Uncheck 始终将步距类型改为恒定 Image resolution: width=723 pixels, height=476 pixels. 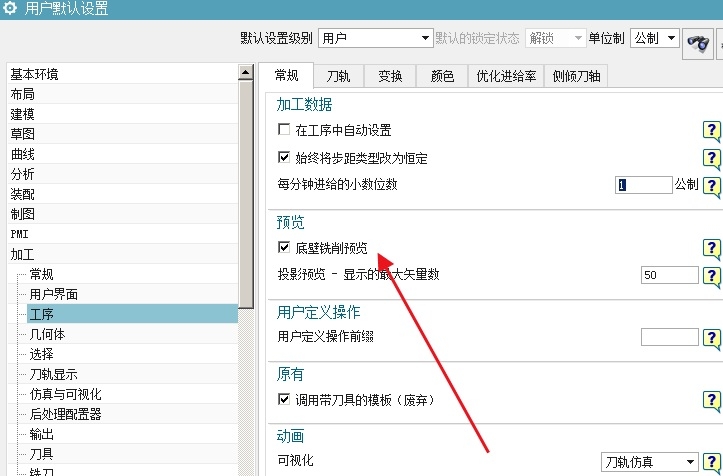coord(284,157)
